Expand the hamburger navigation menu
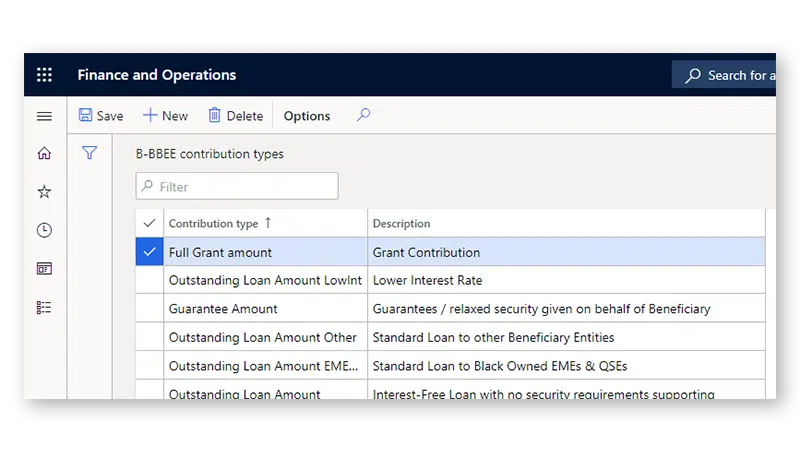Image resolution: width=800 pixels, height=451 pixels. click(x=44, y=116)
